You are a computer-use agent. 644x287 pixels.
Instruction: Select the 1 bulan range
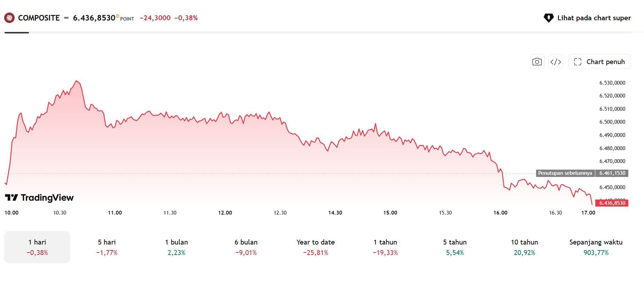pyautogui.click(x=176, y=247)
